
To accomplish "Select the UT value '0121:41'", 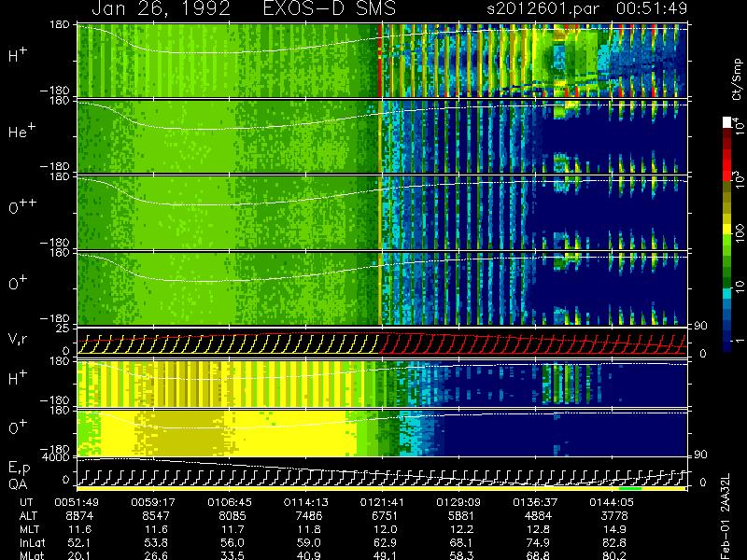I will click(x=382, y=502).
